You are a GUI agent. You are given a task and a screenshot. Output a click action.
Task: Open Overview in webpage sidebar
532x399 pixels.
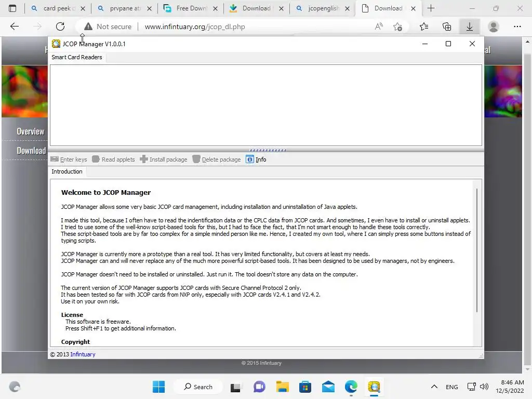tap(31, 131)
